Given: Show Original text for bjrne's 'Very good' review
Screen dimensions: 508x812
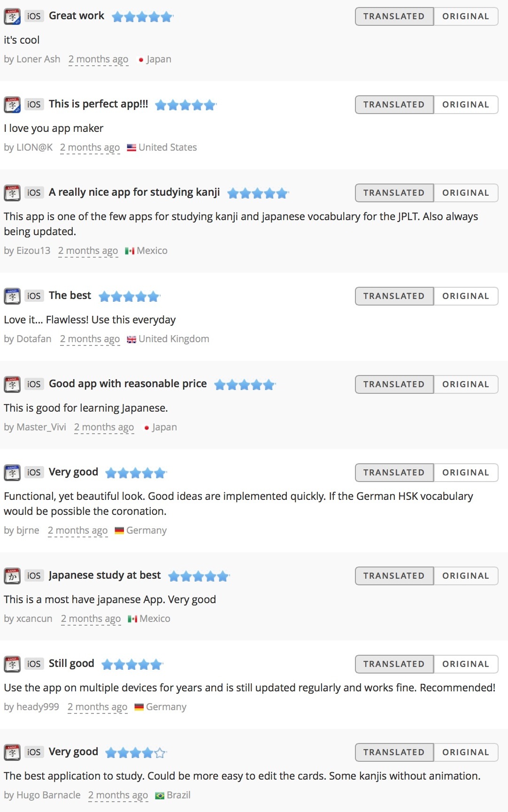Looking at the screenshot, I should [466, 473].
